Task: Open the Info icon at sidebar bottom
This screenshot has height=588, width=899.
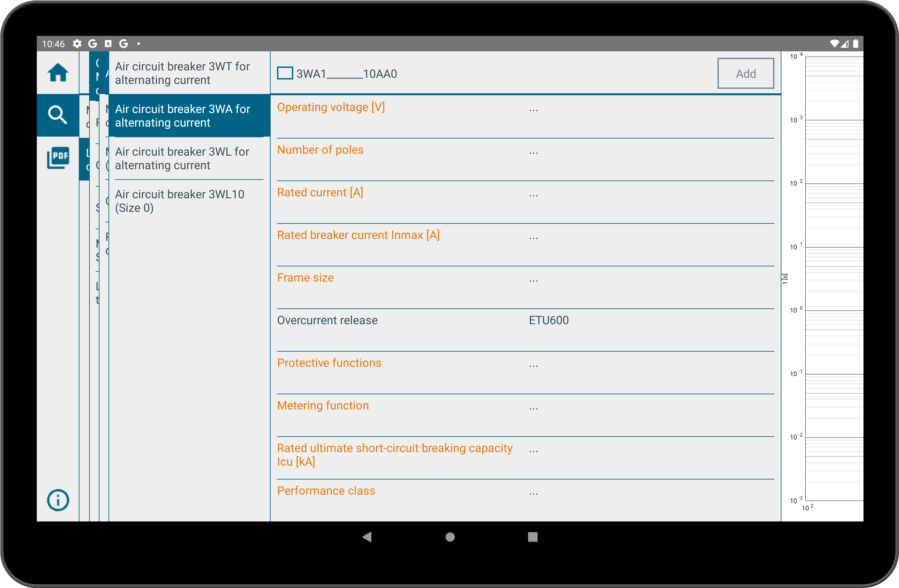Action: pyautogui.click(x=58, y=500)
